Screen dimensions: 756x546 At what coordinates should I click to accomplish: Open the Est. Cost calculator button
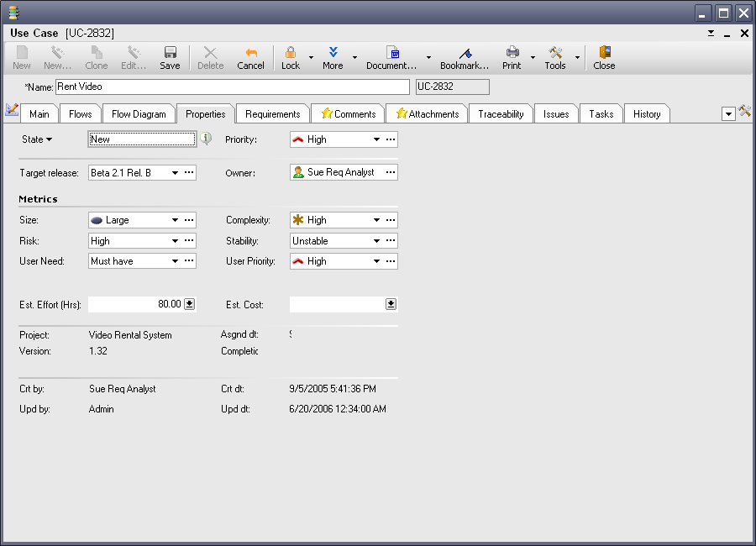click(x=391, y=304)
